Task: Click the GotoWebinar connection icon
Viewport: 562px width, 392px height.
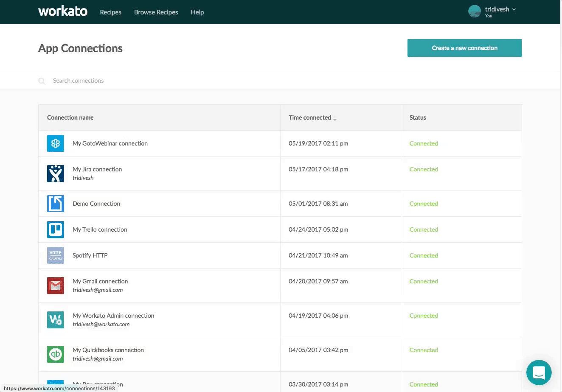Action: pos(56,143)
